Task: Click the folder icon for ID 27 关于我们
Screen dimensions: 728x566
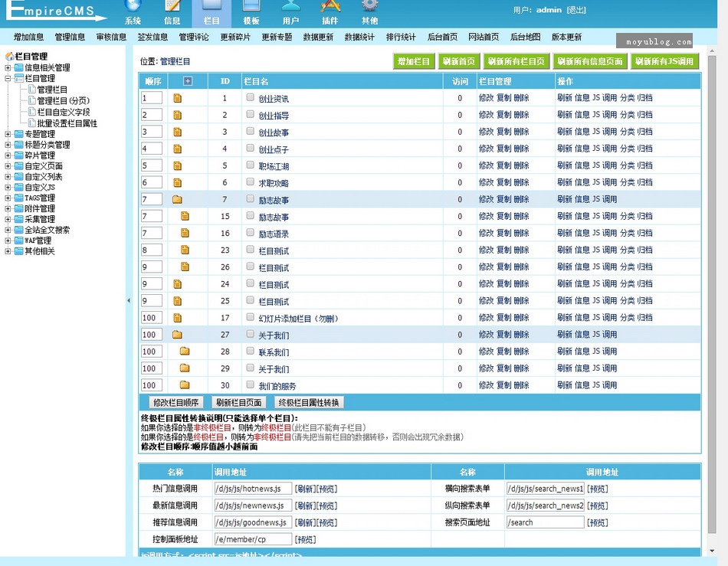Action: [177, 335]
